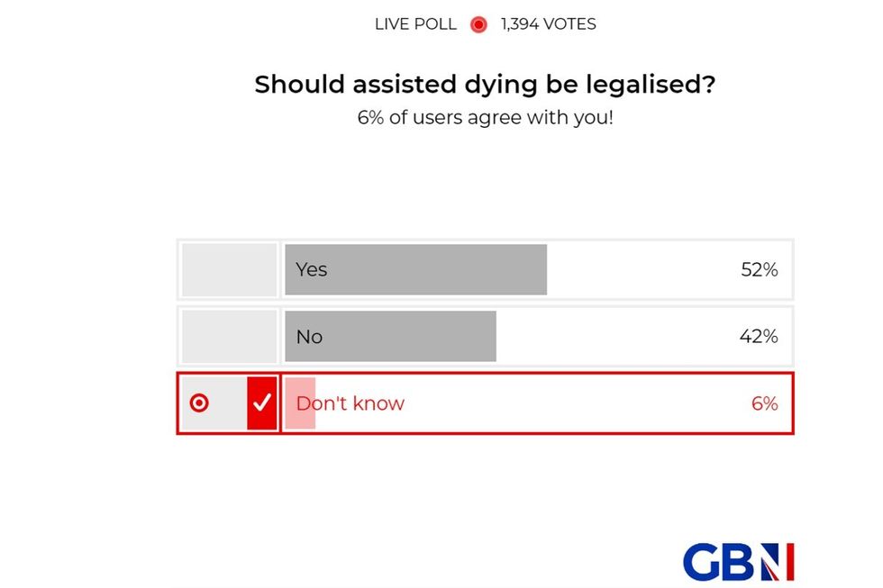Select the "Yes" option label
This screenshot has height=588, width=883.
[312, 269]
